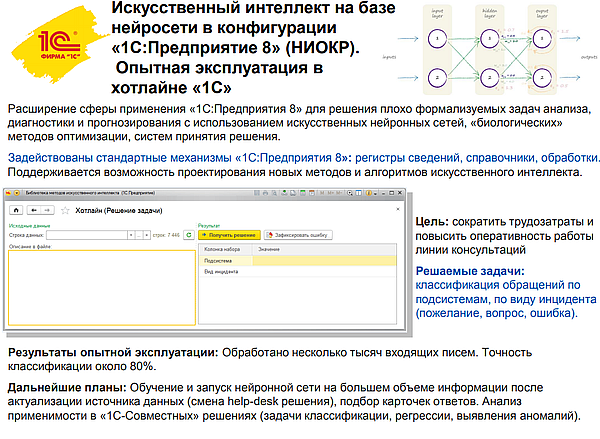Add form to favorites with star icon

[65, 211]
